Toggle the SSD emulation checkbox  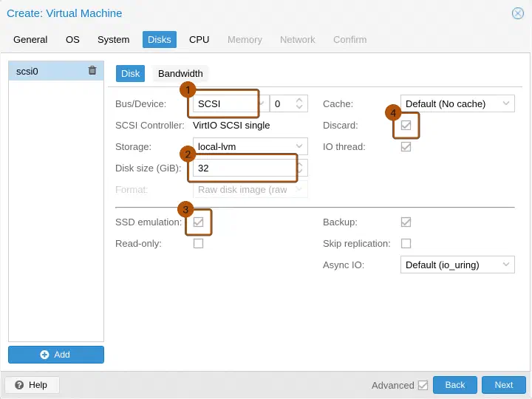tap(199, 222)
